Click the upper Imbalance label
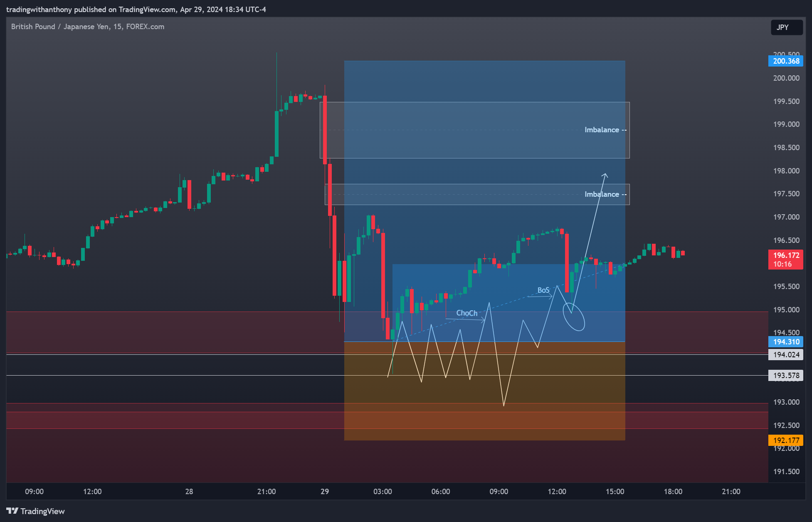Viewport: 812px width, 522px height. point(602,130)
